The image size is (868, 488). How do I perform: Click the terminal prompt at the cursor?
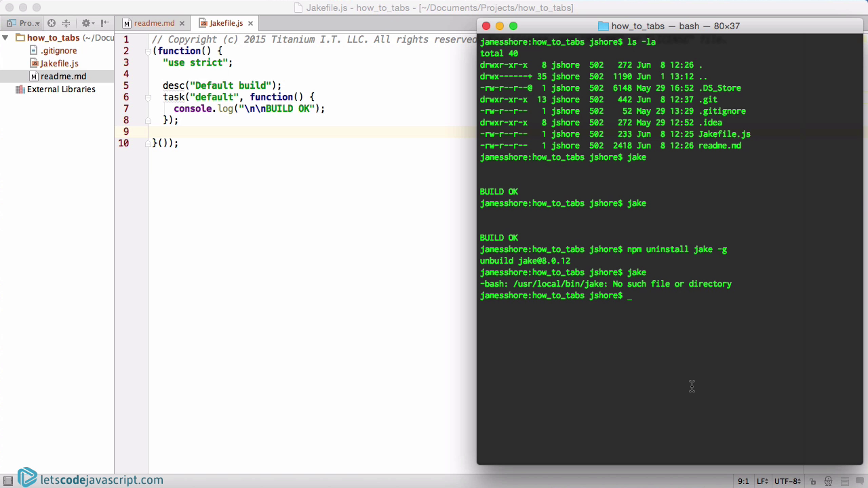click(629, 296)
